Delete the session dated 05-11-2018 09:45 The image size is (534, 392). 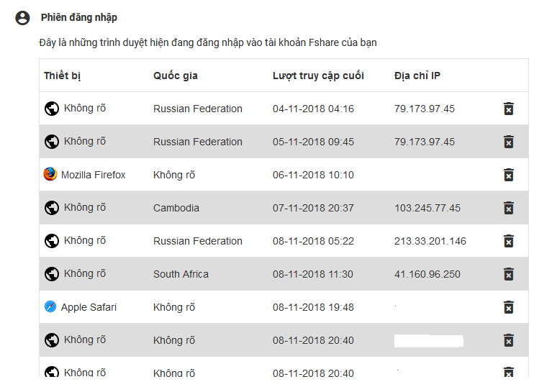(x=509, y=142)
